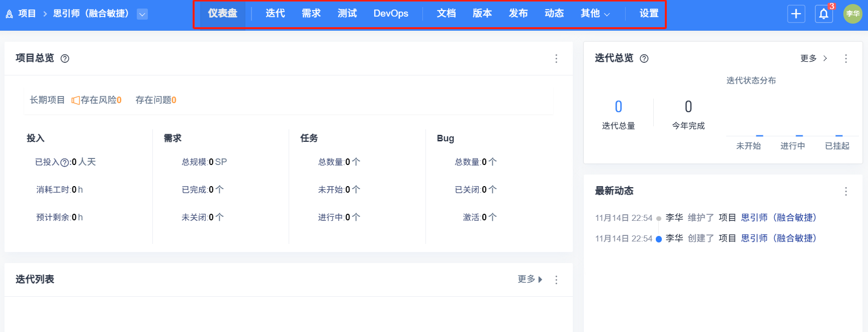Open the 项目 breadcrumb link

[x=27, y=14]
